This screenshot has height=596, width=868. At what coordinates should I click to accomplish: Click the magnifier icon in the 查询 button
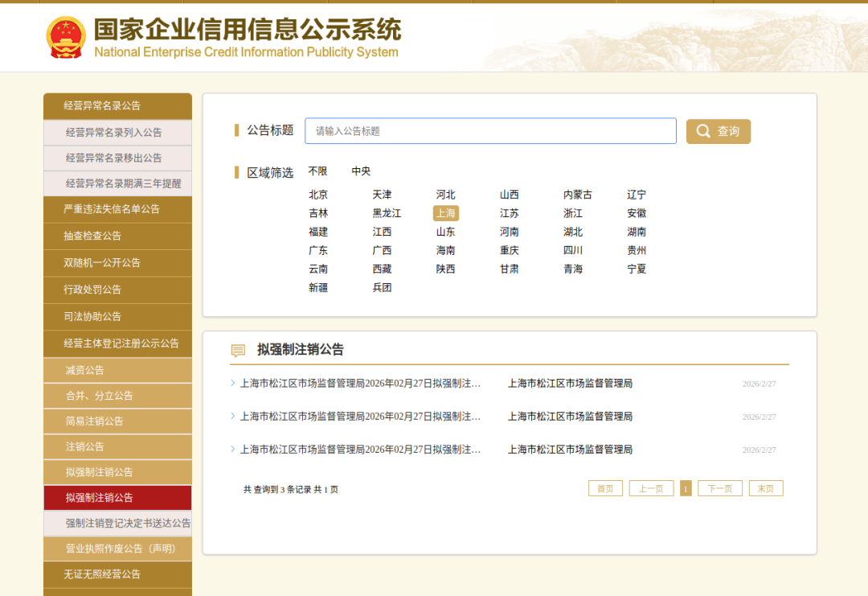coord(703,132)
